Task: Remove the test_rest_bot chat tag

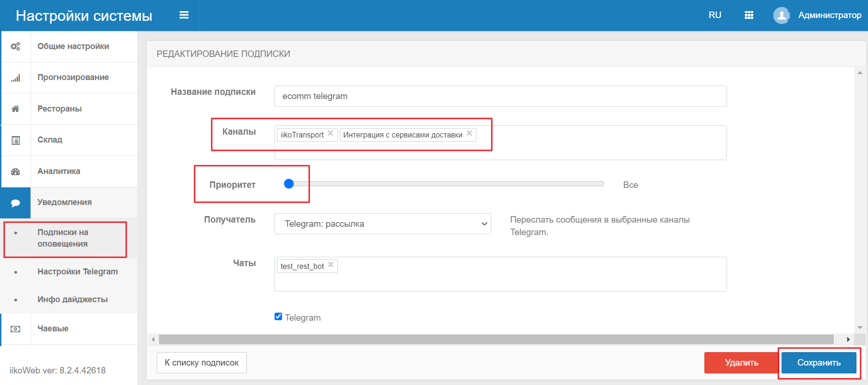Action: coord(331,265)
